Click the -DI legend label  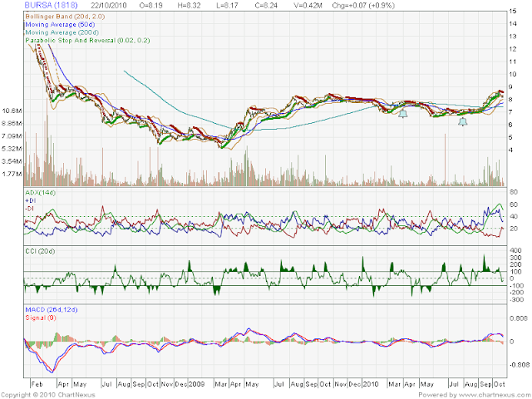click(30, 209)
